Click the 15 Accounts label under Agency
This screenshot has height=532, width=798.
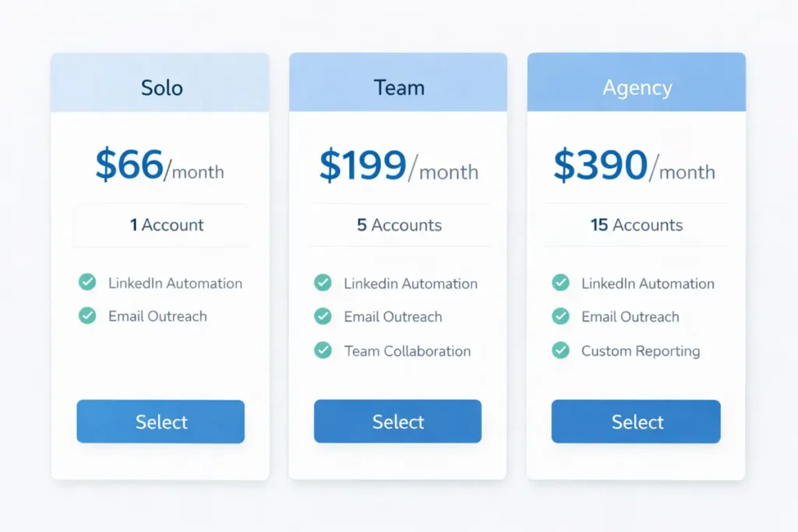pyautogui.click(x=635, y=225)
